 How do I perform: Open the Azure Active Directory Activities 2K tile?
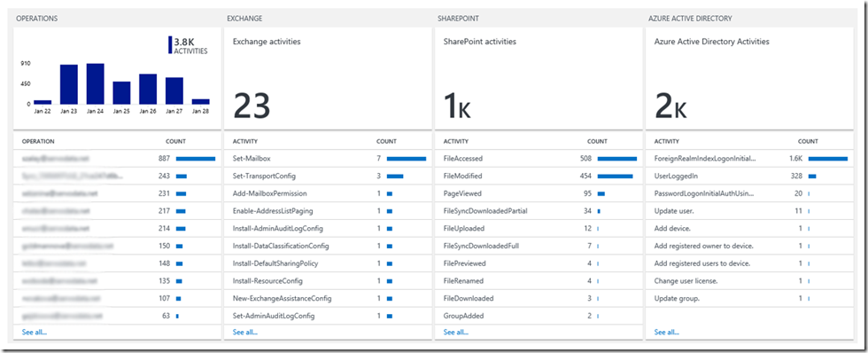(749, 78)
